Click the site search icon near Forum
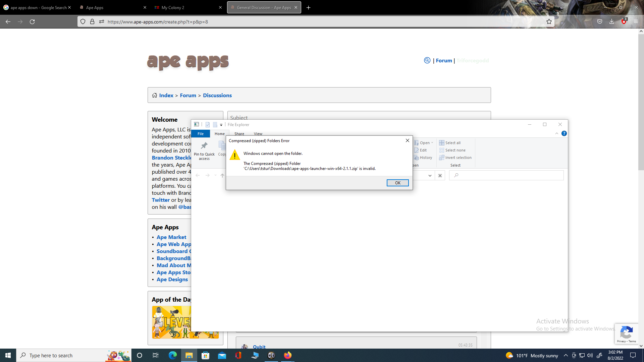The height and width of the screenshot is (362, 644). pos(427,60)
